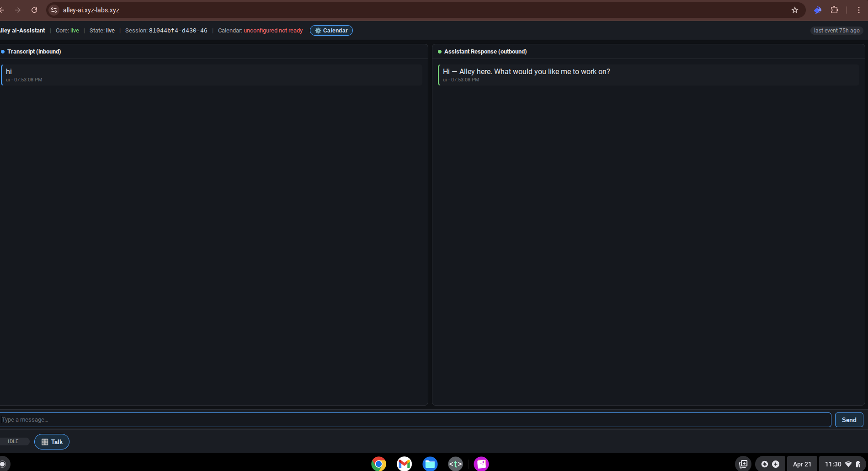Go forward in browser history
The image size is (868, 471).
pos(18,10)
